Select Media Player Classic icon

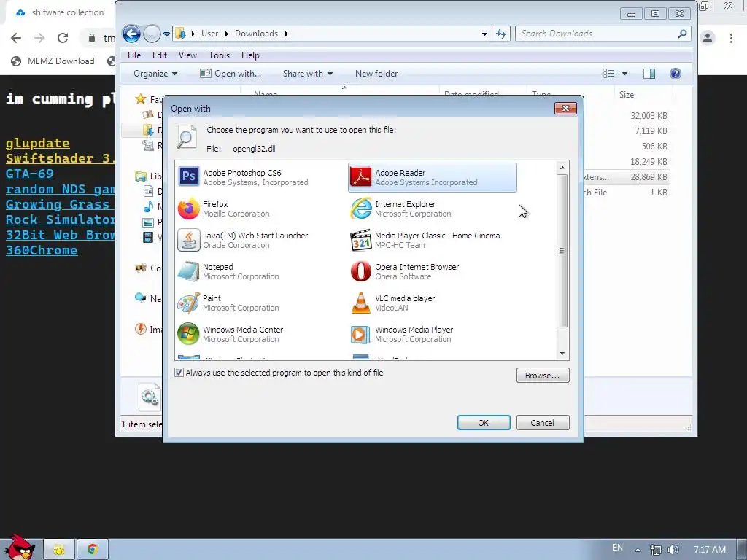click(x=360, y=240)
